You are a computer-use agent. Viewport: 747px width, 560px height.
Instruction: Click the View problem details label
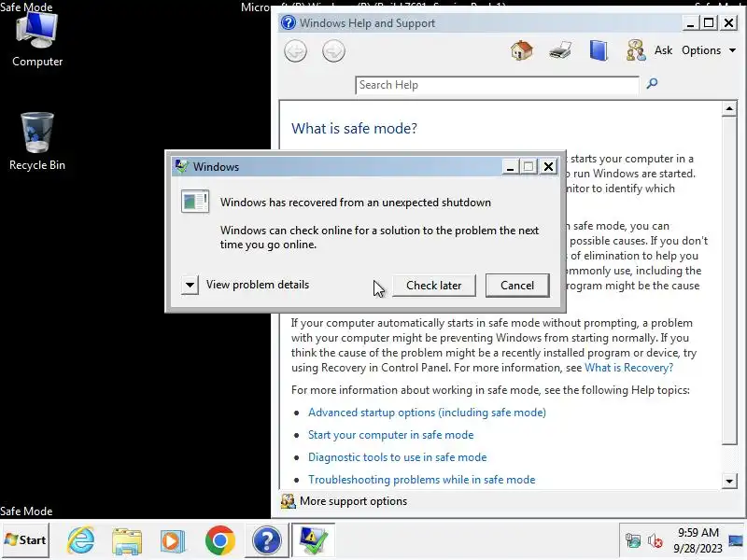[258, 285]
